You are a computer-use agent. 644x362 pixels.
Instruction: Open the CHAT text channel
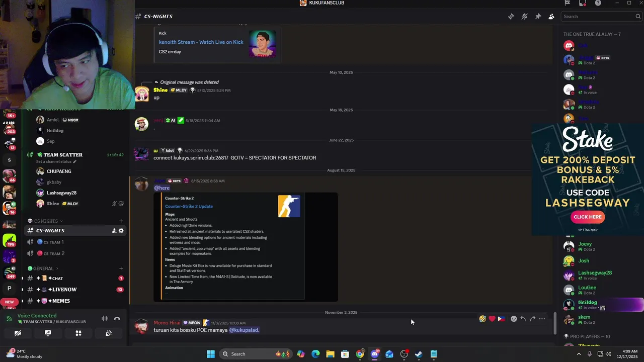[75, 278]
